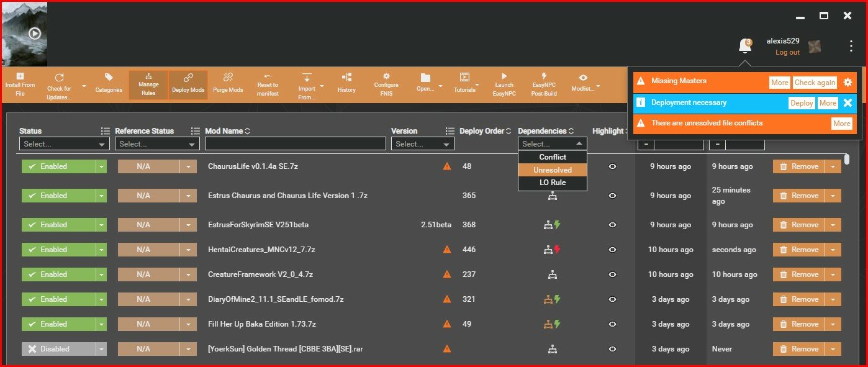Expand N/A reference dropdown for CreatureFramework

[x=189, y=274]
